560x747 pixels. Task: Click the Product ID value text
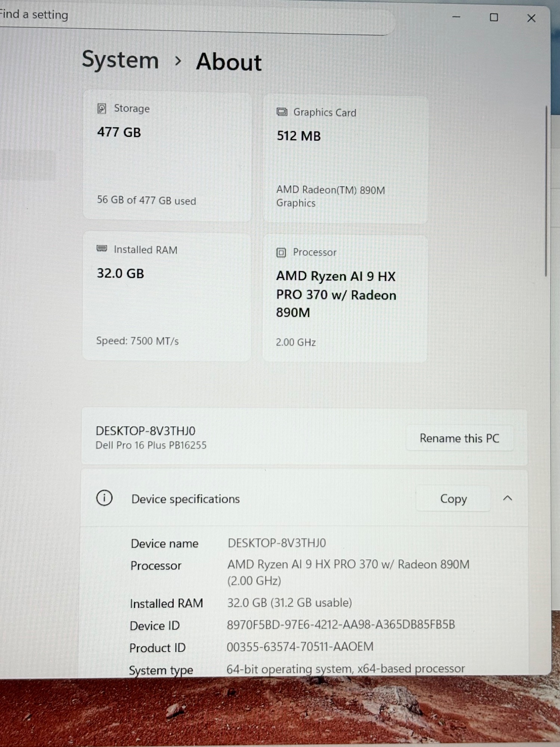pos(300,647)
